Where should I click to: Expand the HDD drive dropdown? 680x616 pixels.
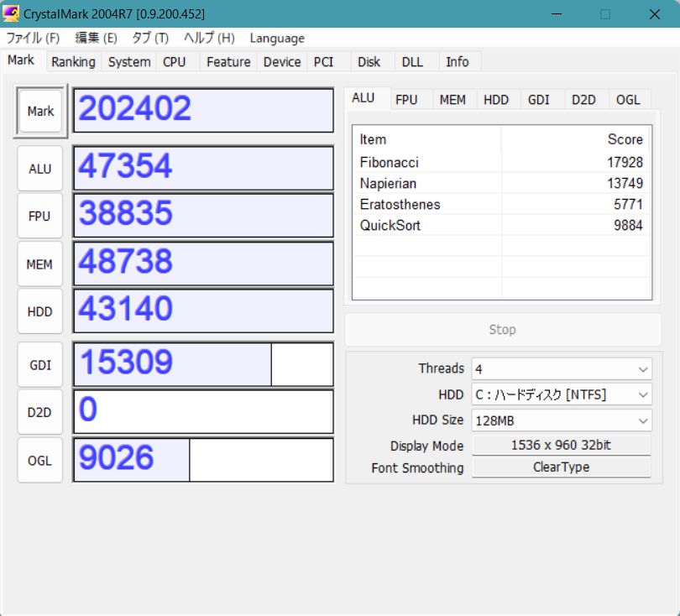pos(562,395)
